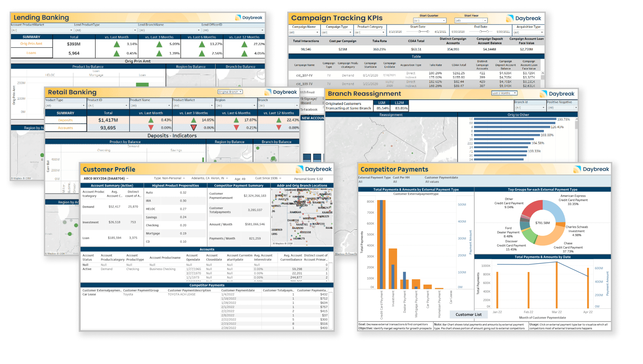This screenshot has height=364, width=643.
Task: Click the Daybreak logo in Retail Banking dashboard
Action: [x=281, y=92]
